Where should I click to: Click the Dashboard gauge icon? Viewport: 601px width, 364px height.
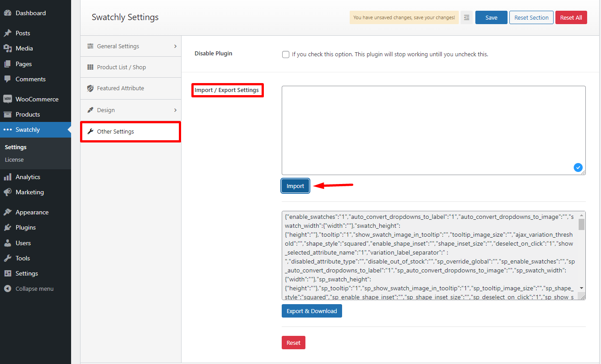click(8, 13)
